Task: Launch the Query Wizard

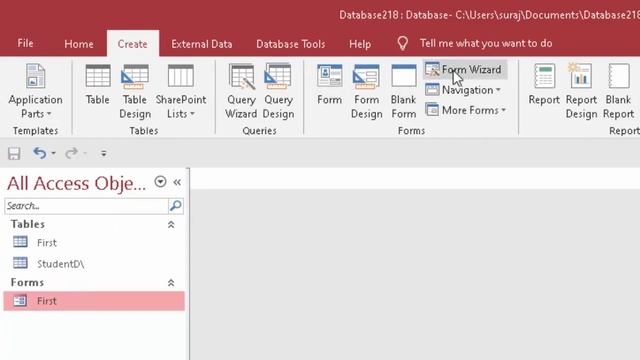Action: click(241, 91)
